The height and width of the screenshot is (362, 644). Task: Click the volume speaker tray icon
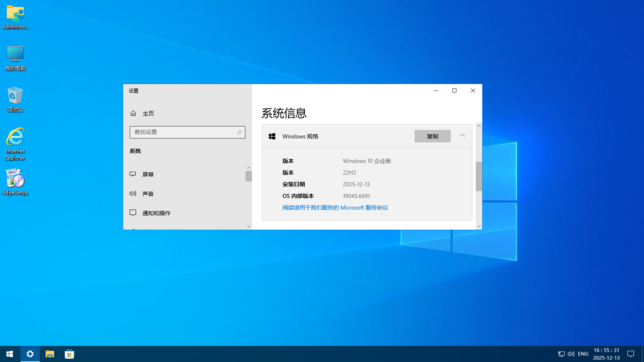[x=571, y=354]
